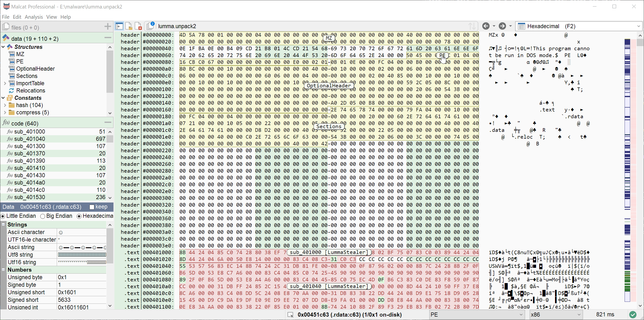Open the Analysis menu
The height and width of the screenshot is (320, 644).
34,17
